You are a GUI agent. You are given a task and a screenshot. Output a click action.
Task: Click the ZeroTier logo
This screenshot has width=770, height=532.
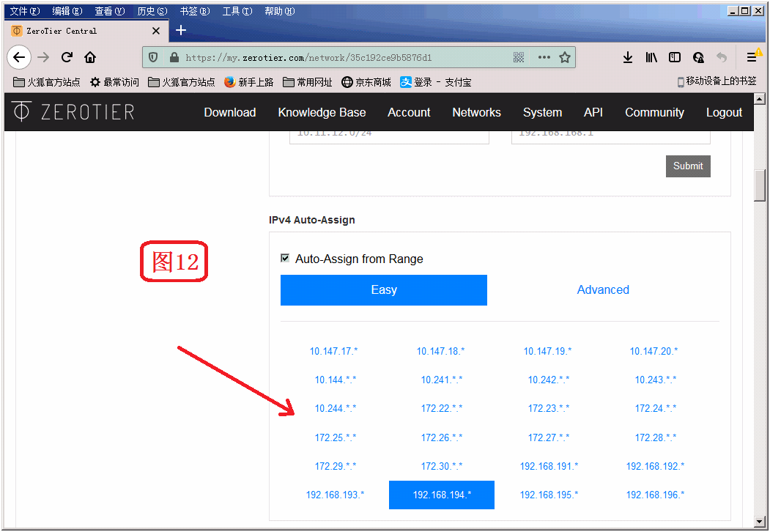tap(73, 112)
